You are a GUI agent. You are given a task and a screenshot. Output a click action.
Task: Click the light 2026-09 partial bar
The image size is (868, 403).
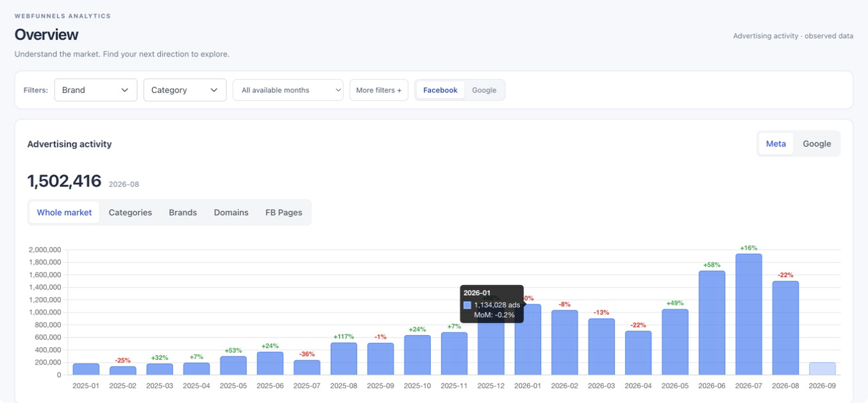pyautogui.click(x=822, y=369)
